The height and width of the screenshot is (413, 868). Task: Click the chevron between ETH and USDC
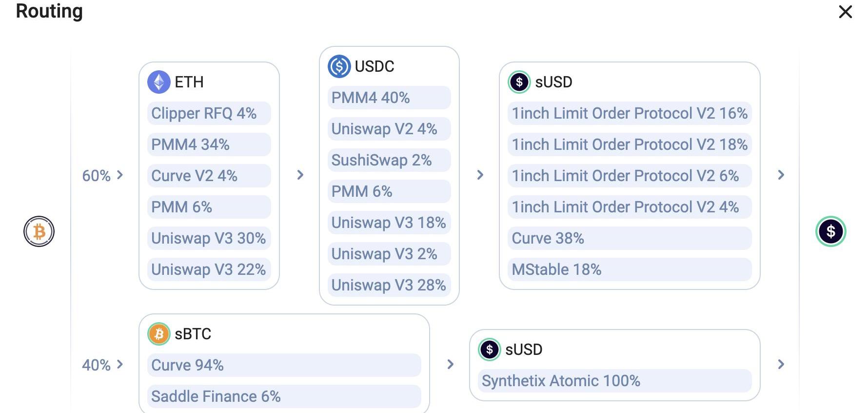pyautogui.click(x=300, y=175)
